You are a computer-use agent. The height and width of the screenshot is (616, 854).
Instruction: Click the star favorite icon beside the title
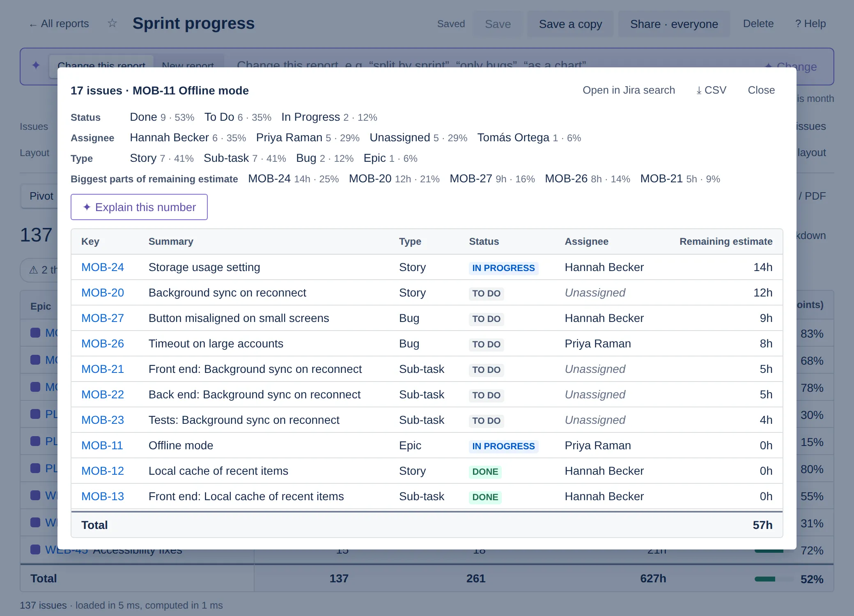(112, 23)
